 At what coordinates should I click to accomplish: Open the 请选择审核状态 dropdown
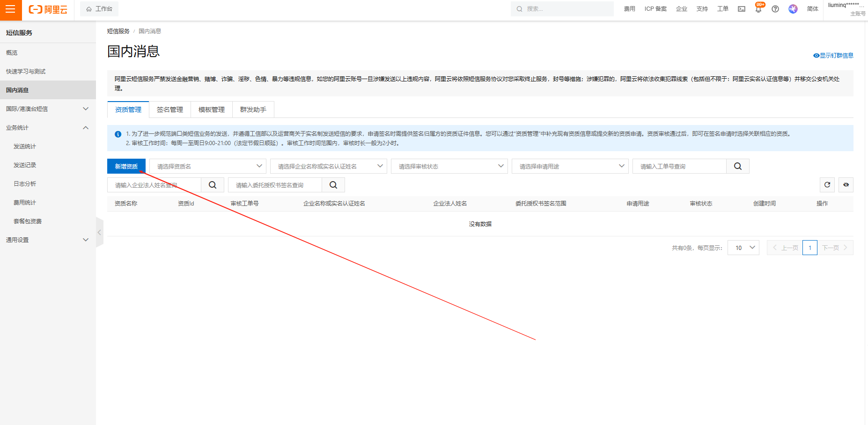coord(449,166)
